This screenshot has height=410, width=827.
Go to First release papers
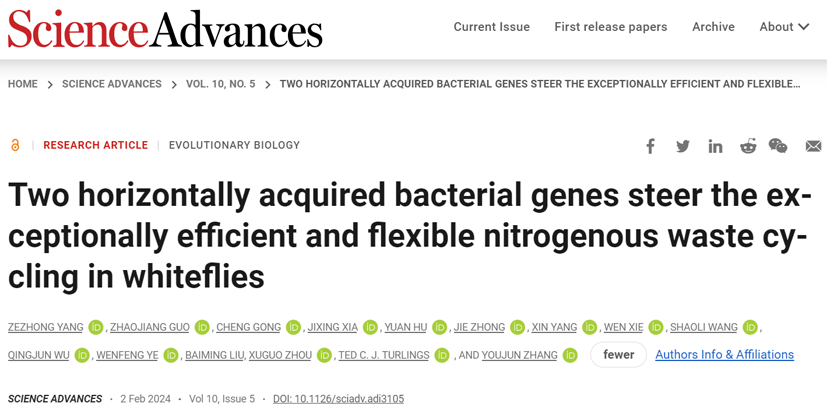[610, 27]
